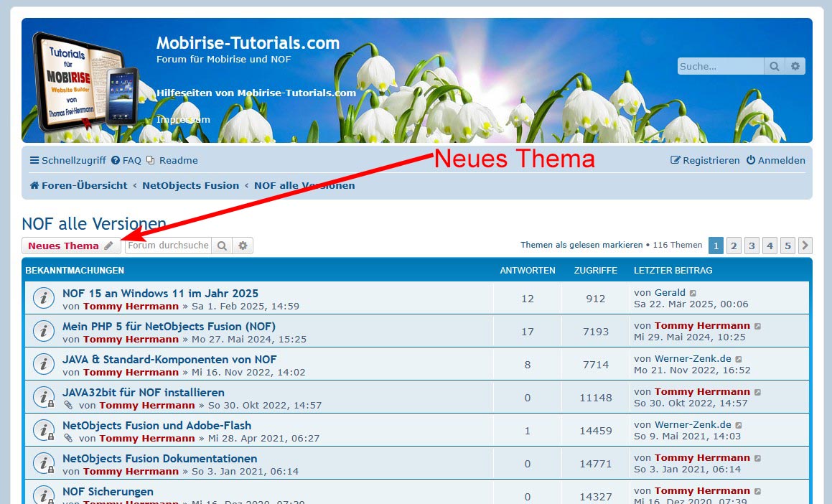Click forum search magnifier button

pyautogui.click(x=223, y=246)
